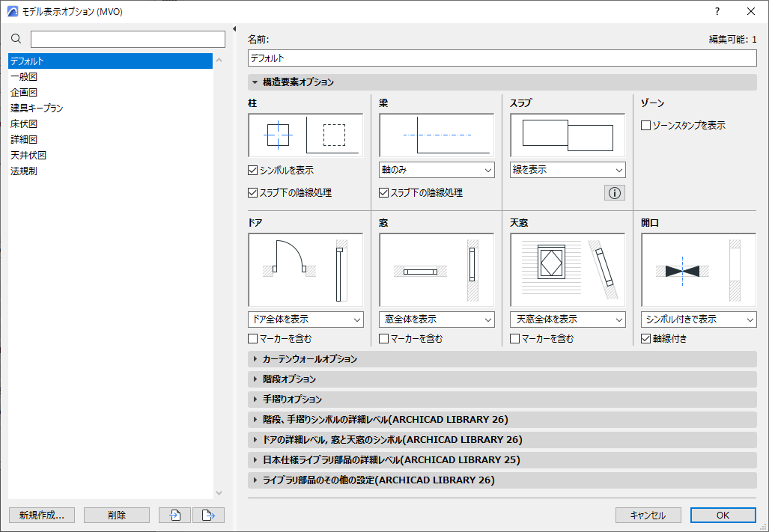The width and height of the screenshot is (769, 532).
Task: Click the skylight preview image
Action: tap(567, 269)
